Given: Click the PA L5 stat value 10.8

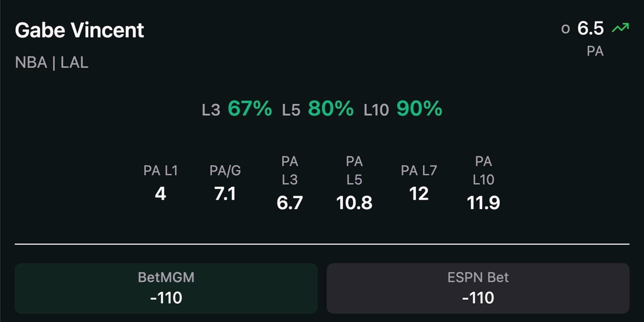Looking at the screenshot, I should pyautogui.click(x=354, y=203).
